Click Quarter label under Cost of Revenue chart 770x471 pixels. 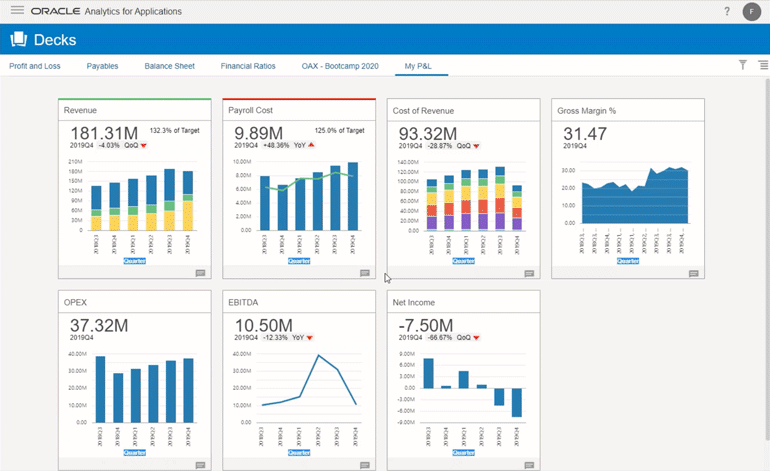click(x=464, y=261)
